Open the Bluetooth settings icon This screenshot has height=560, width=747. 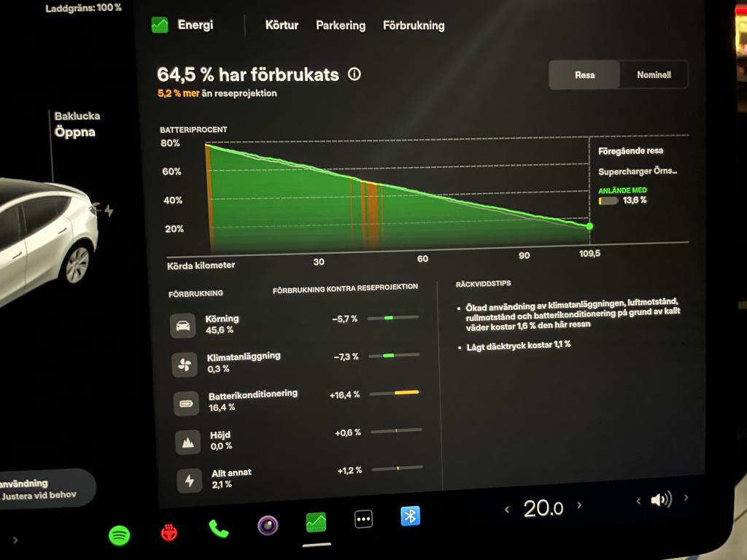pos(411,516)
